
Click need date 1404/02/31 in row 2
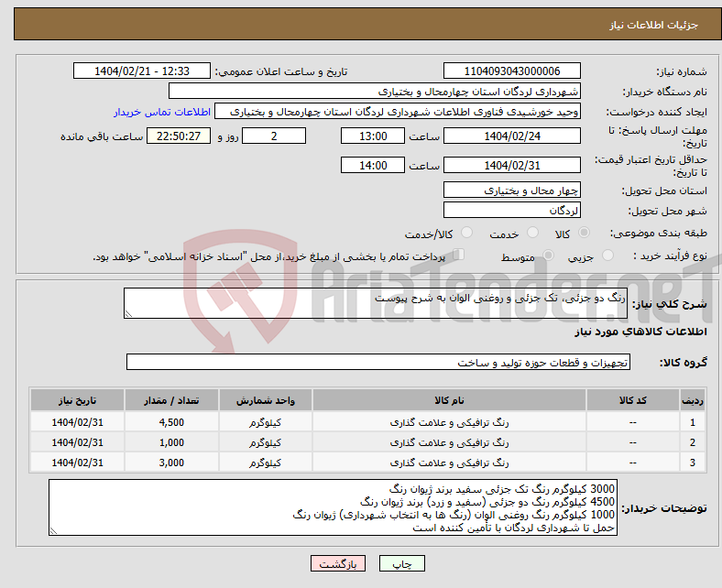point(77,442)
